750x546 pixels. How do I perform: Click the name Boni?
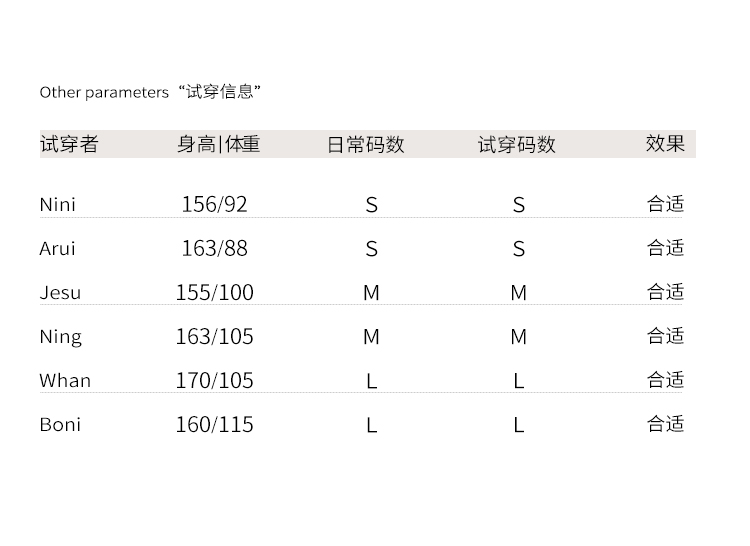tap(60, 425)
